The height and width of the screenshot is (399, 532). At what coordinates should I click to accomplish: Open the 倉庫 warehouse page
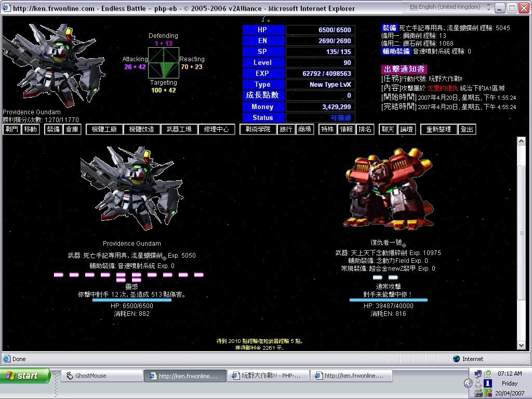[72, 129]
